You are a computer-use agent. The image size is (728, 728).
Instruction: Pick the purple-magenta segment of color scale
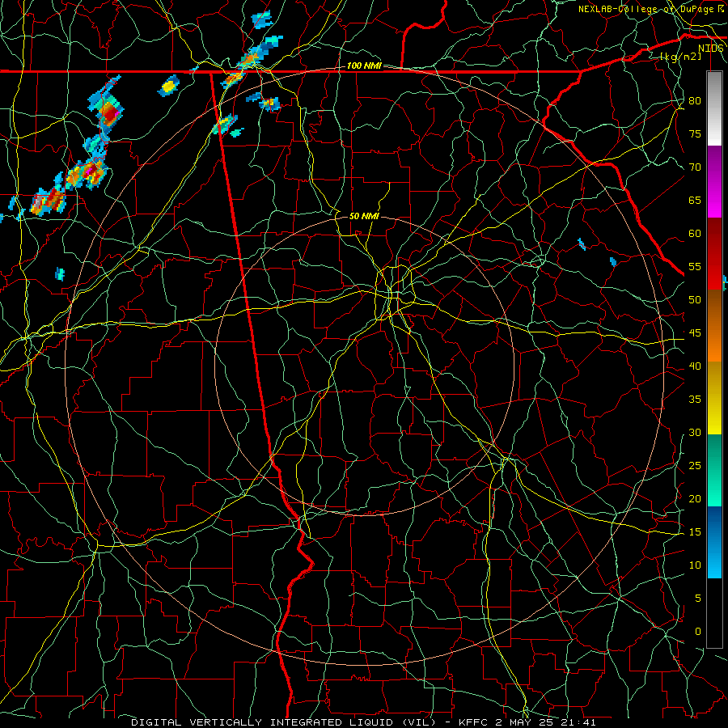tap(714, 182)
